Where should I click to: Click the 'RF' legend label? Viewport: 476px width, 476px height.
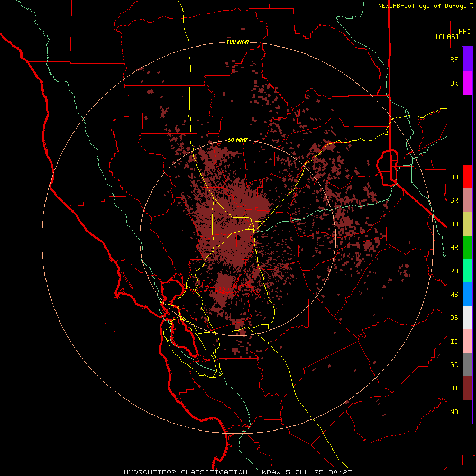click(454, 59)
